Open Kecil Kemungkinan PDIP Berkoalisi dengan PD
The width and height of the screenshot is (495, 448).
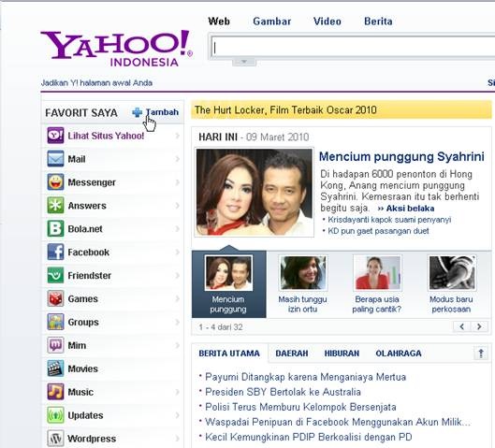(x=309, y=438)
